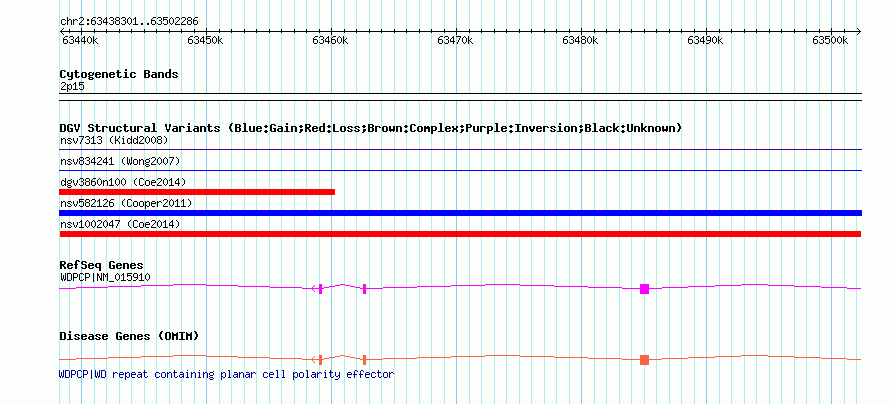Click the Disease Genes (OMIM) track title

(129, 336)
